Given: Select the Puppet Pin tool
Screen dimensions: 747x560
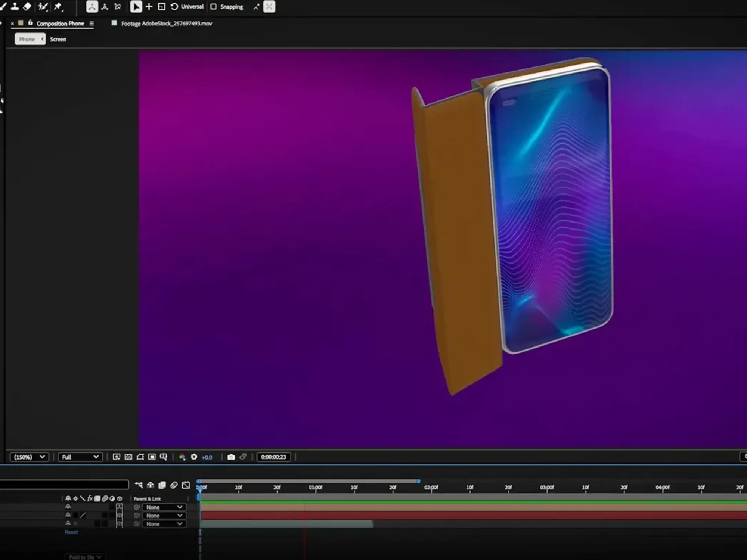Looking at the screenshot, I should 58,6.
